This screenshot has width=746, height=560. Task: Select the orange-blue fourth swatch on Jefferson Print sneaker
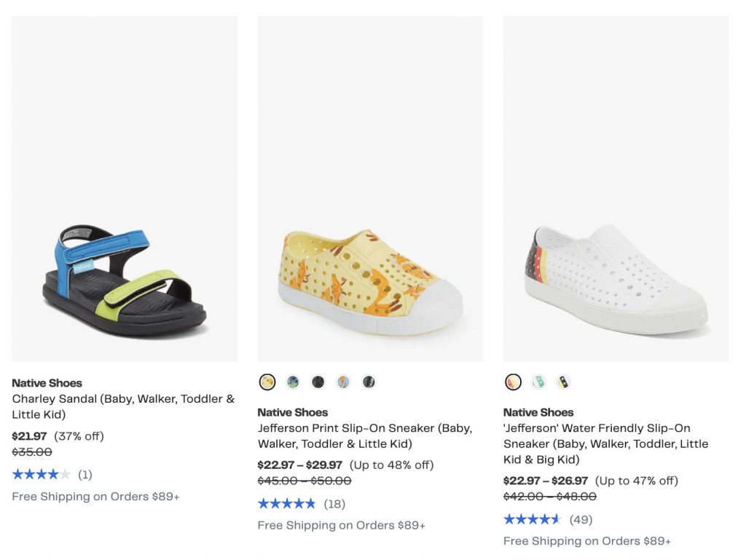coord(344,382)
